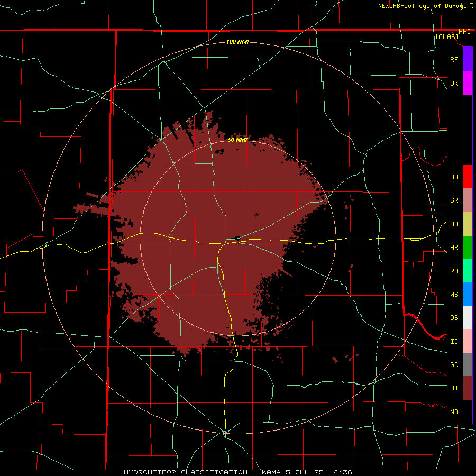Viewport: 476px width, 476px height.
Task: Click the DS white legend swatch
Action: point(467,317)
